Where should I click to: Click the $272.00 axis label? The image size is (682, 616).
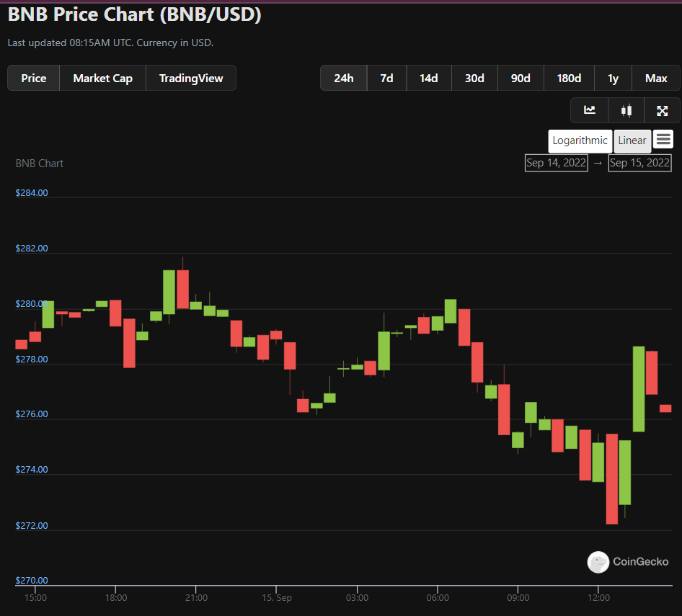pyautogui.click(x=32, y=525)
